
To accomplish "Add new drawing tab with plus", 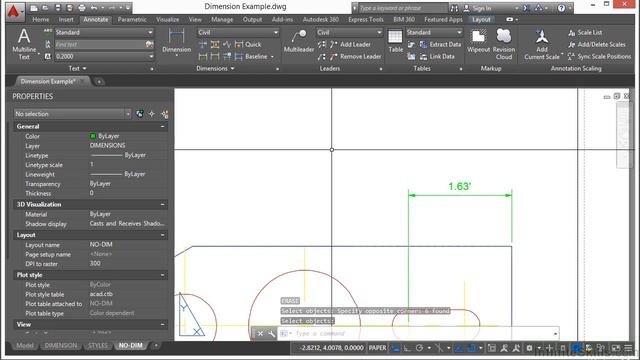I will [x=99, y=82].
